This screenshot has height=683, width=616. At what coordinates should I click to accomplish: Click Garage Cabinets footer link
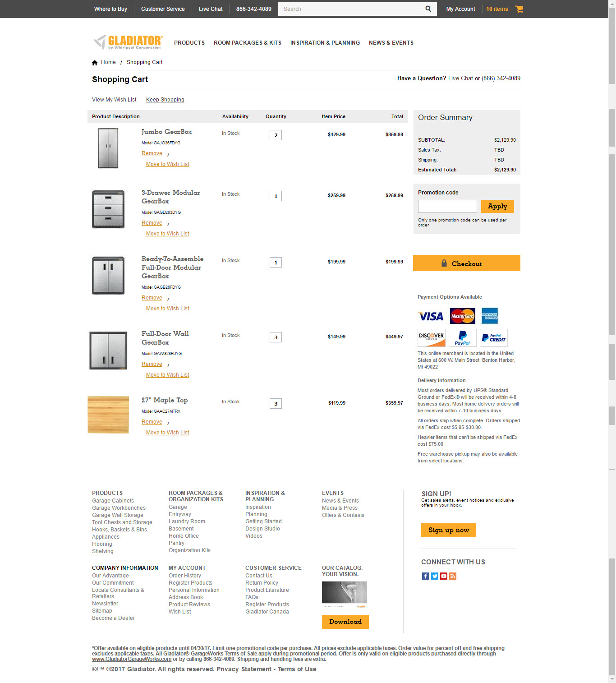coord(113,501)
